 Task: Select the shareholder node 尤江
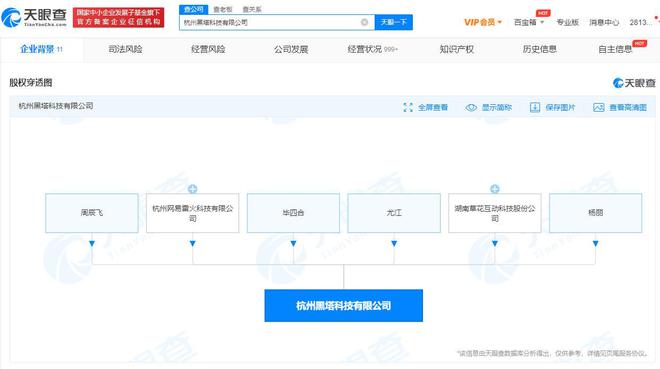[x=394, y=213]
